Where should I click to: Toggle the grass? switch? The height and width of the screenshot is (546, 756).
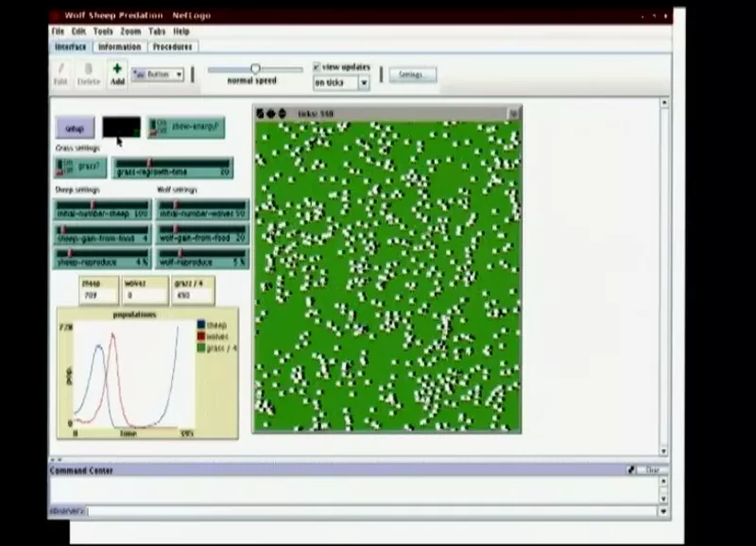(80, 167)
